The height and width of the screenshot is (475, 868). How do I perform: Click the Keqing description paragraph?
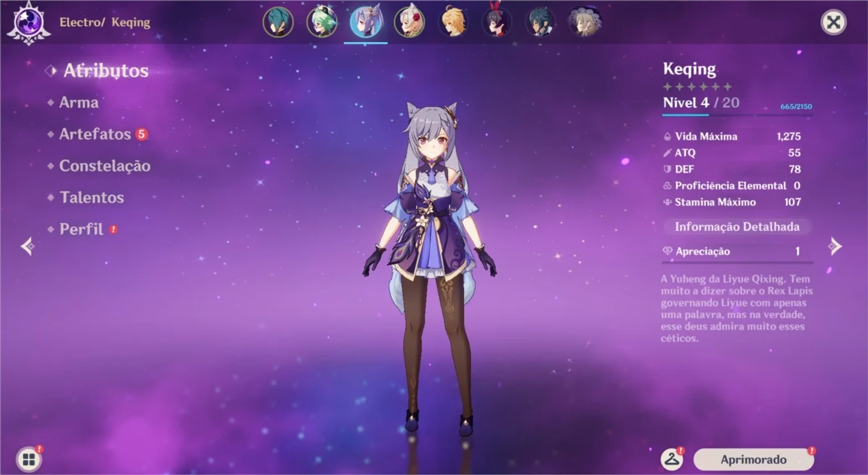737,308
